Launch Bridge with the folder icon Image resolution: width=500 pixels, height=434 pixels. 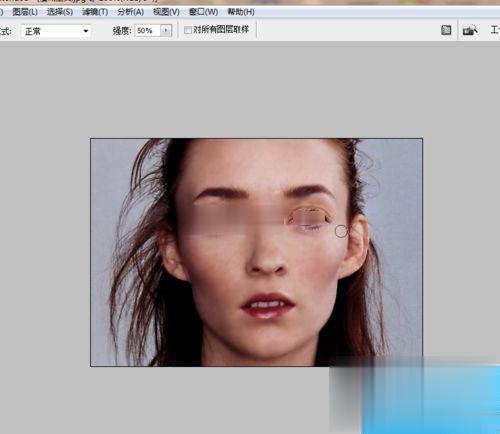pos(470,30)
